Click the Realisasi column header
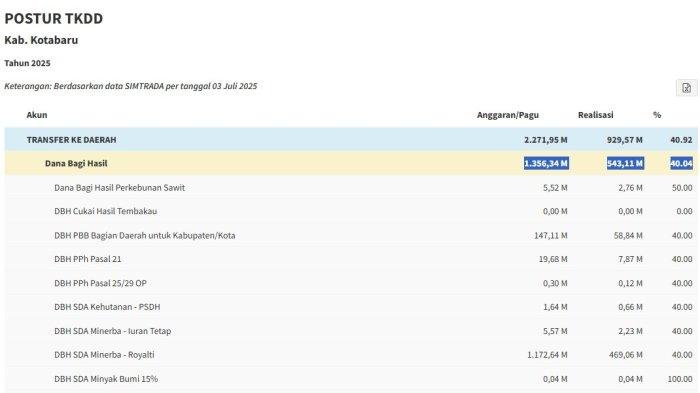 tap(596, 115)
